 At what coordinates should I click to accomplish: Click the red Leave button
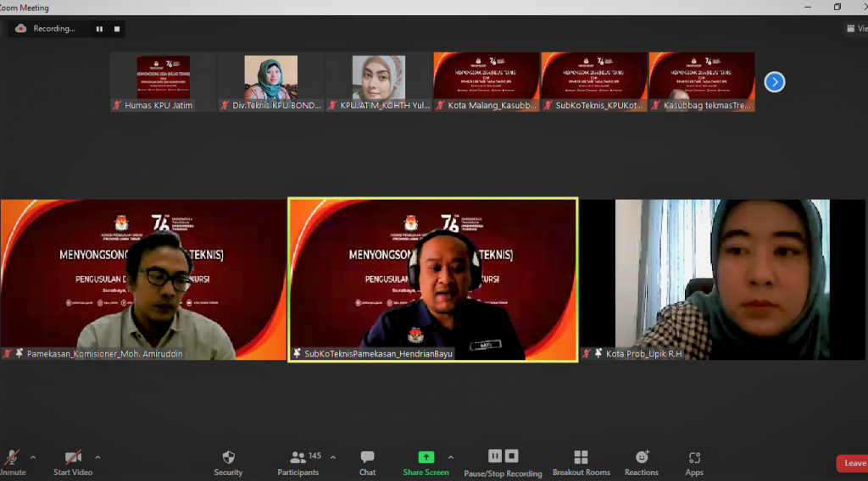[x=853, y=463]
